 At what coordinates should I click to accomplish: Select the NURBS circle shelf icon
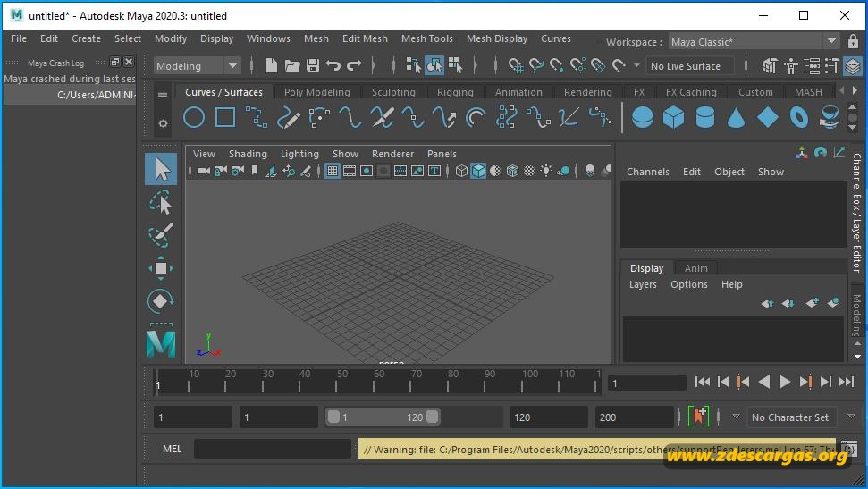194,117
